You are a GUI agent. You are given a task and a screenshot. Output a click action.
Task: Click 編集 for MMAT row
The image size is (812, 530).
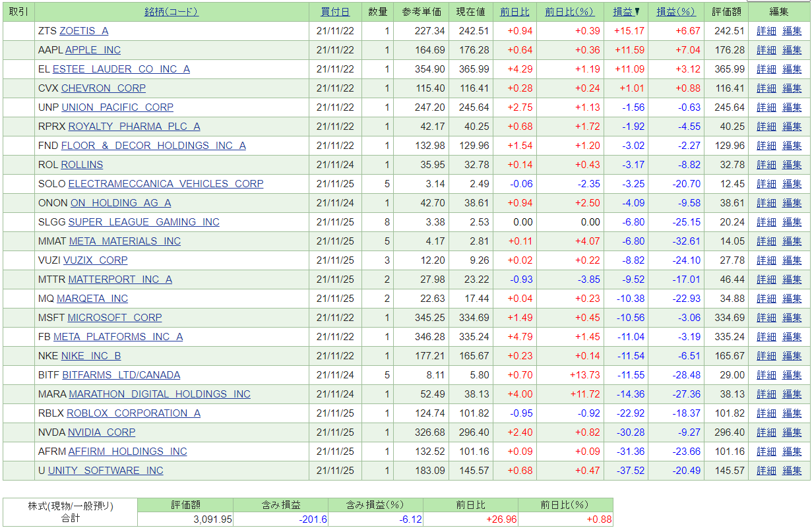[792, 241]
